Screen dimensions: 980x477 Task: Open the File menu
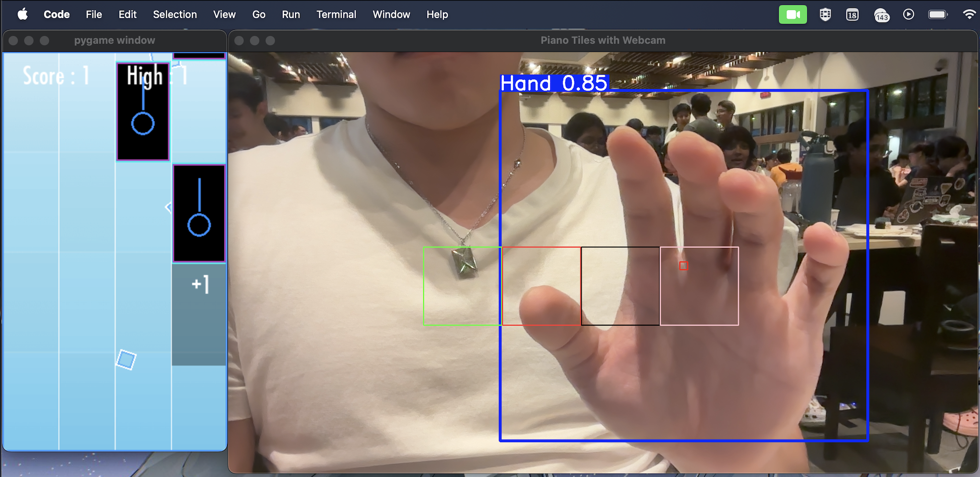94,14
